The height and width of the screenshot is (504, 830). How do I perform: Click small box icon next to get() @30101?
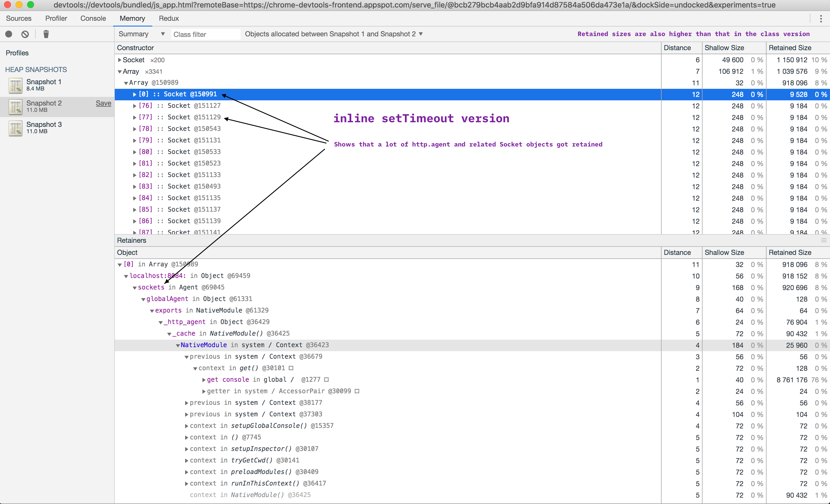click(291, 368)
